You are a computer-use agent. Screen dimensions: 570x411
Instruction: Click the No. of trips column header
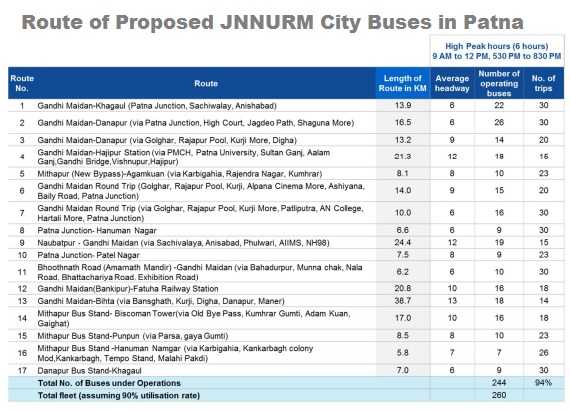tap(543, 83)
